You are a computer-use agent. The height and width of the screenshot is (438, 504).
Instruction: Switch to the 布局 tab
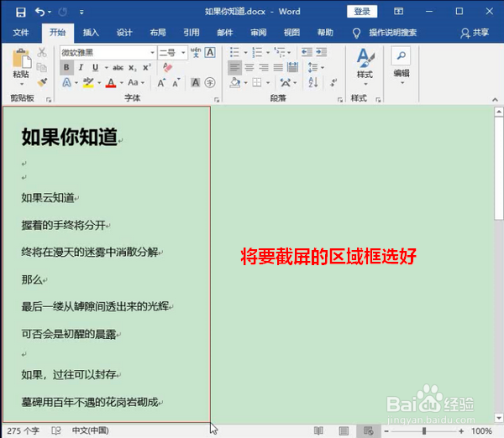(158, 33)
